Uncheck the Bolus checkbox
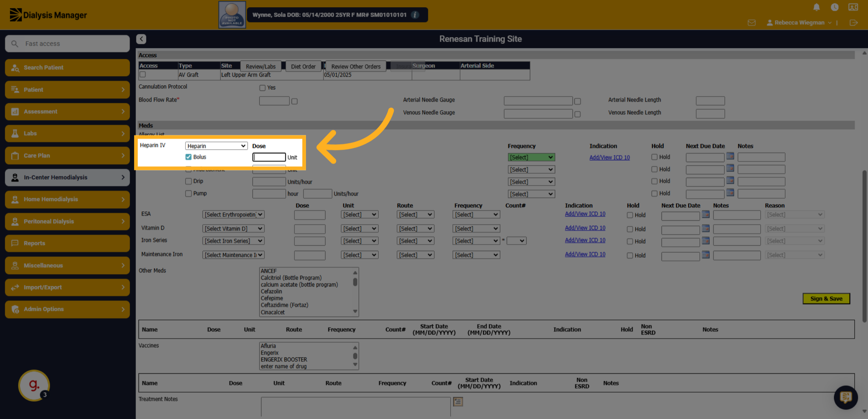Screen dimensions: 868x419 pos(188,157)
